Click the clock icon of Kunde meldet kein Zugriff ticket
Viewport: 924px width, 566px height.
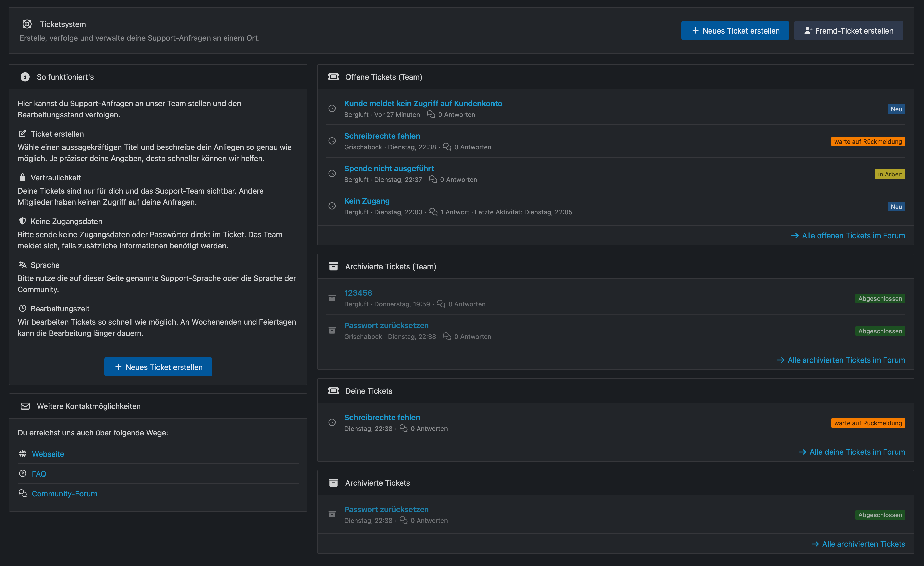point(332,108)
